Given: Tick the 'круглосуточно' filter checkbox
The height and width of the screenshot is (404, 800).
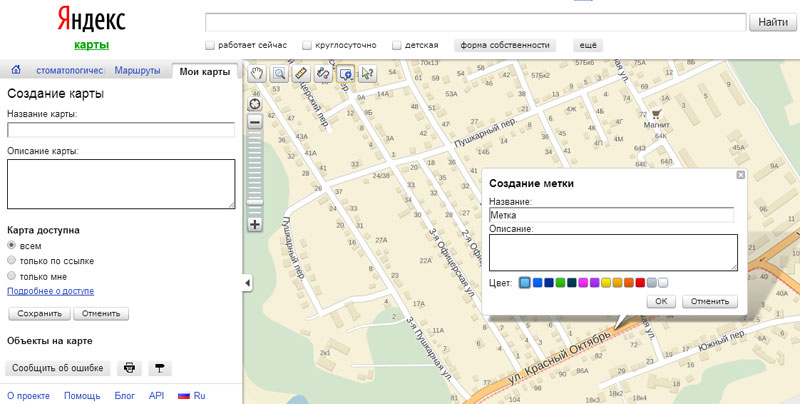Looking at the screenshot, I should (306, 45).
